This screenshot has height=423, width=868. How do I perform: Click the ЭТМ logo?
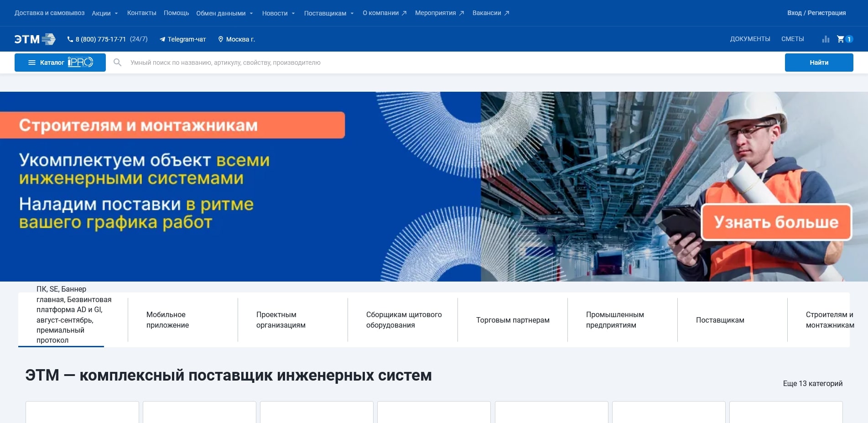pos(34,39)
